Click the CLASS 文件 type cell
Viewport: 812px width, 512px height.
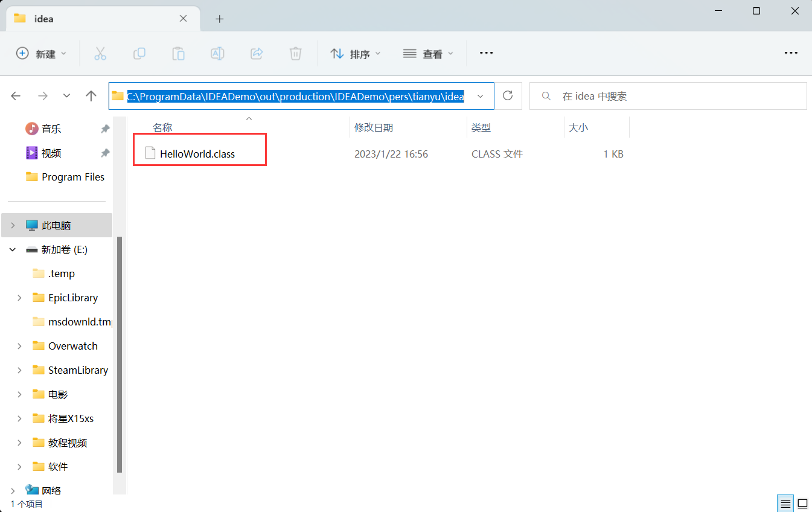pos(497,154)
